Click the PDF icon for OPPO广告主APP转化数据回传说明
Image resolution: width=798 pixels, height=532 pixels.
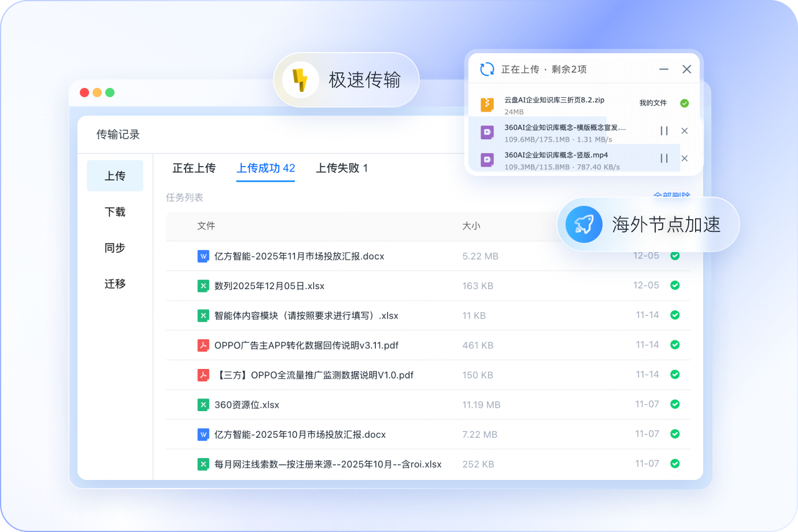click(203, 345)
